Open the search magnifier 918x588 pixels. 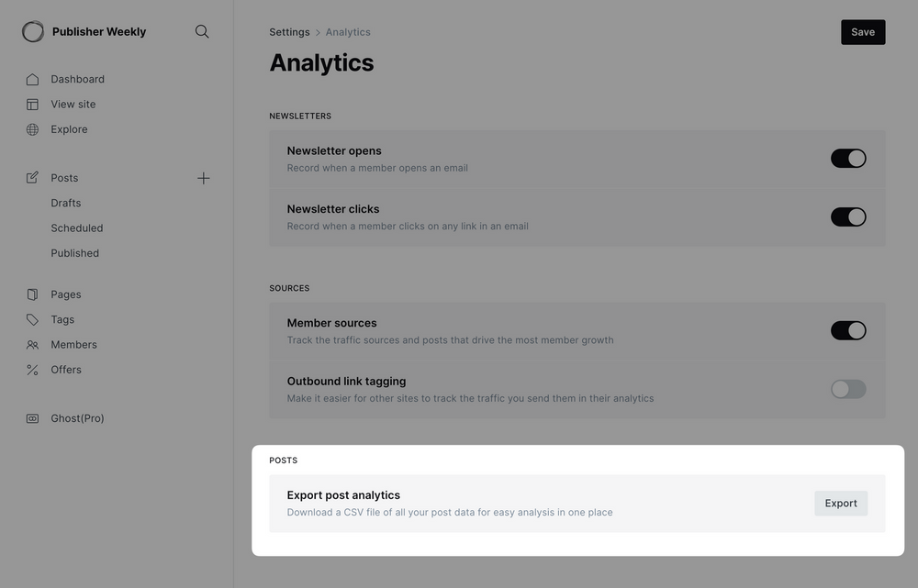click(x=201, y=30)
